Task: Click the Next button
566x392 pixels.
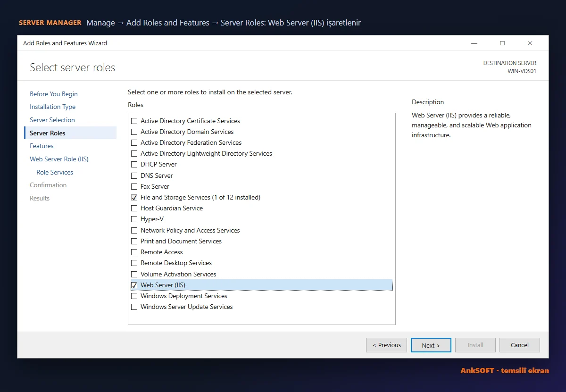Action: (431, 345)
